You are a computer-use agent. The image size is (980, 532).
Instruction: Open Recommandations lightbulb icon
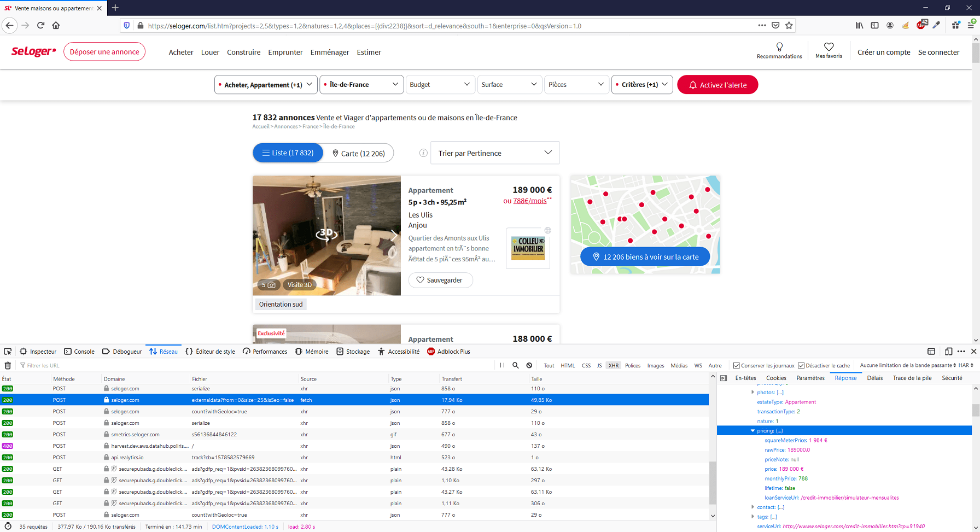tap(779, 47)
